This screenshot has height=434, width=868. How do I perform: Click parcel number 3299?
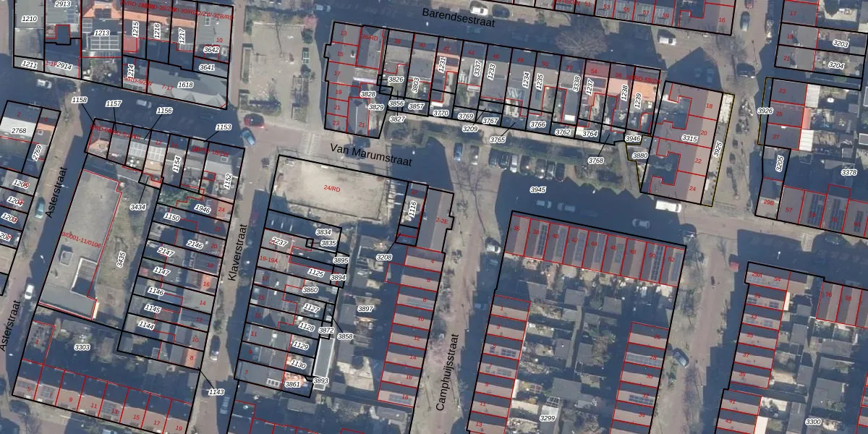coord(548,418)
